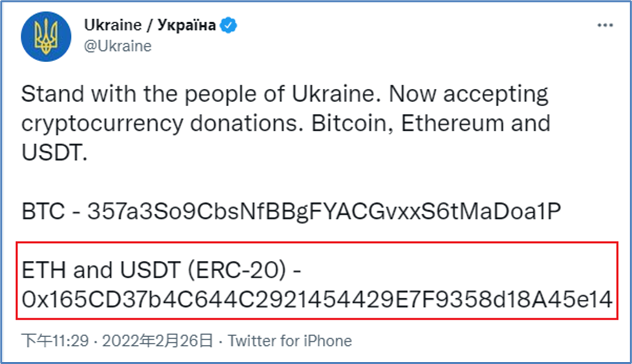632x364 pixels.
Task: Select the 0x165CD37b Ethereum wallet address
Action: (x=317, y=300)
